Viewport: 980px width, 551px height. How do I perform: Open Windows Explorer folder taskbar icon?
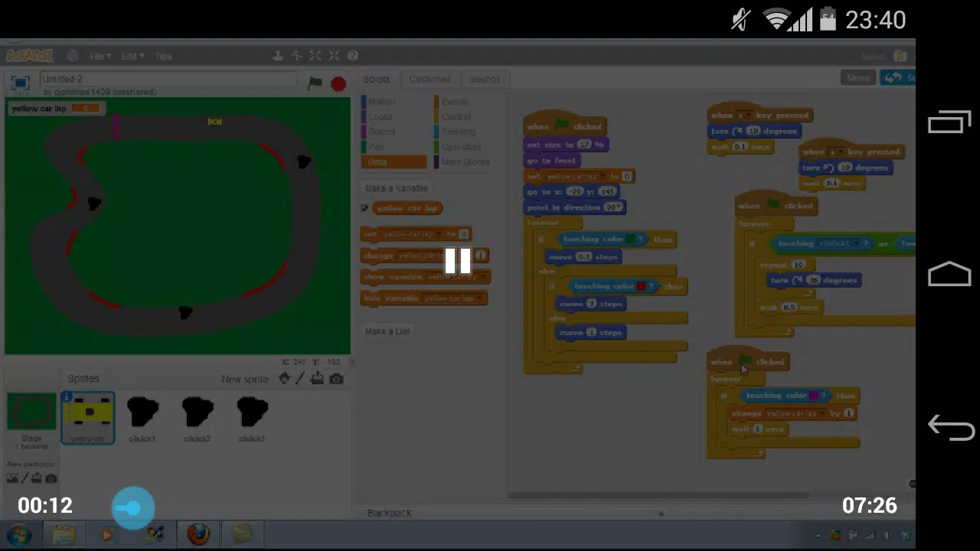pyautogui.click(x=64, y=535)
